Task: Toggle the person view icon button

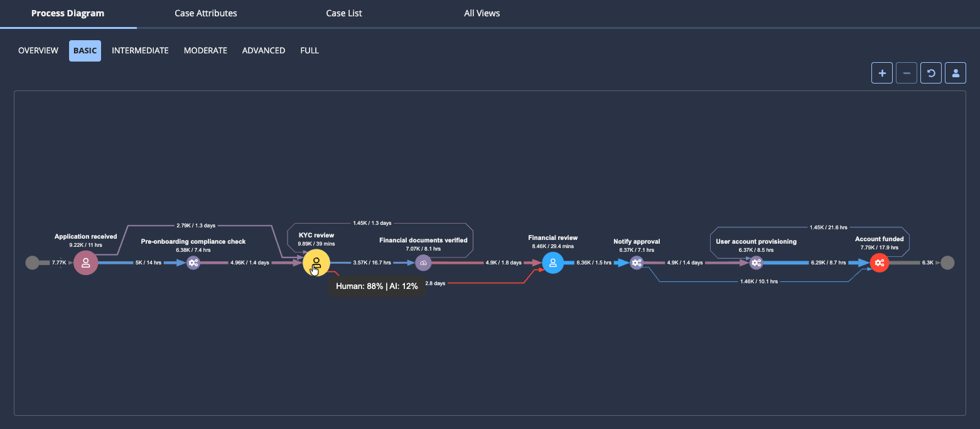Action: coord(956,73)
